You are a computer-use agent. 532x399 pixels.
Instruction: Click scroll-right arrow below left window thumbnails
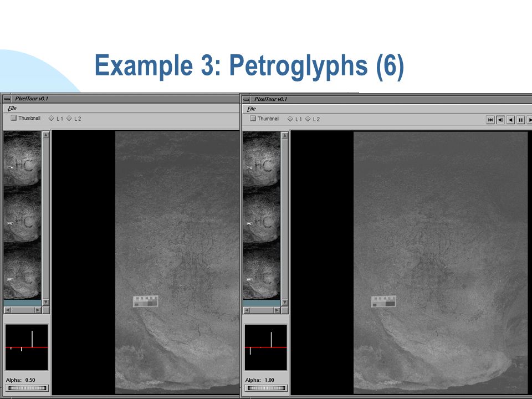38,310
